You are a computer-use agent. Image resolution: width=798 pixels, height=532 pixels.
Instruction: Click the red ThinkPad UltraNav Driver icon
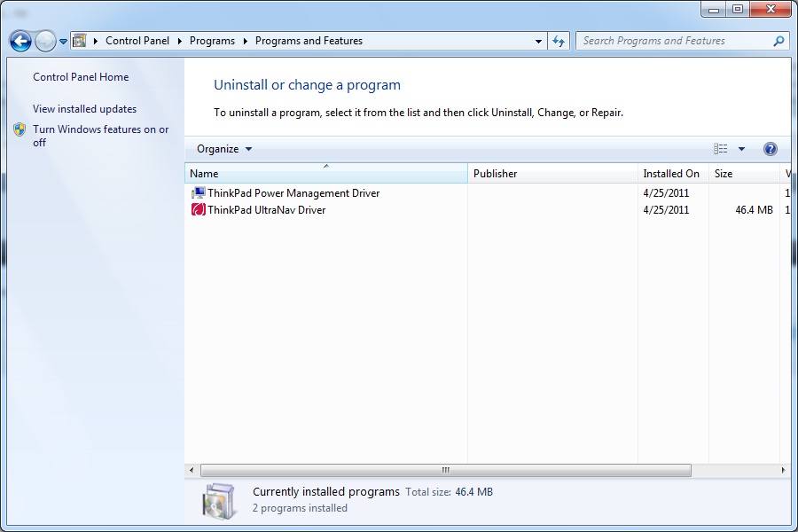199,210
